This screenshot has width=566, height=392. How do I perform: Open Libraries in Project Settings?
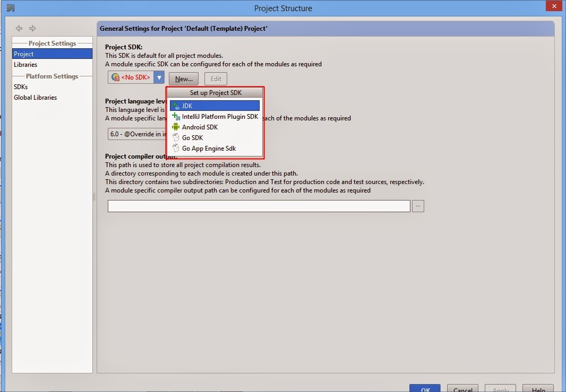(53, 65)
